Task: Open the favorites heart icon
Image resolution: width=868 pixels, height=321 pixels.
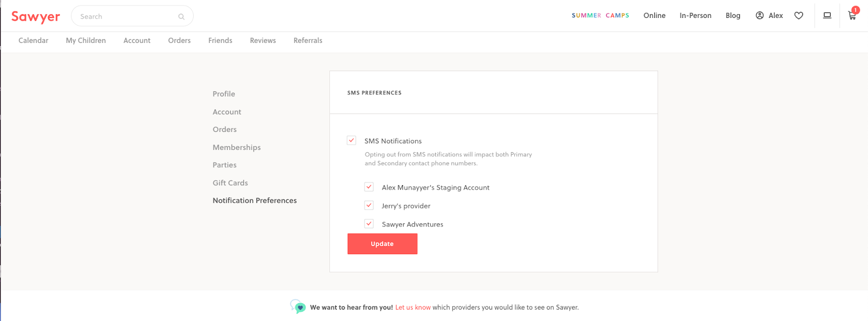Action: pos(799,16)
